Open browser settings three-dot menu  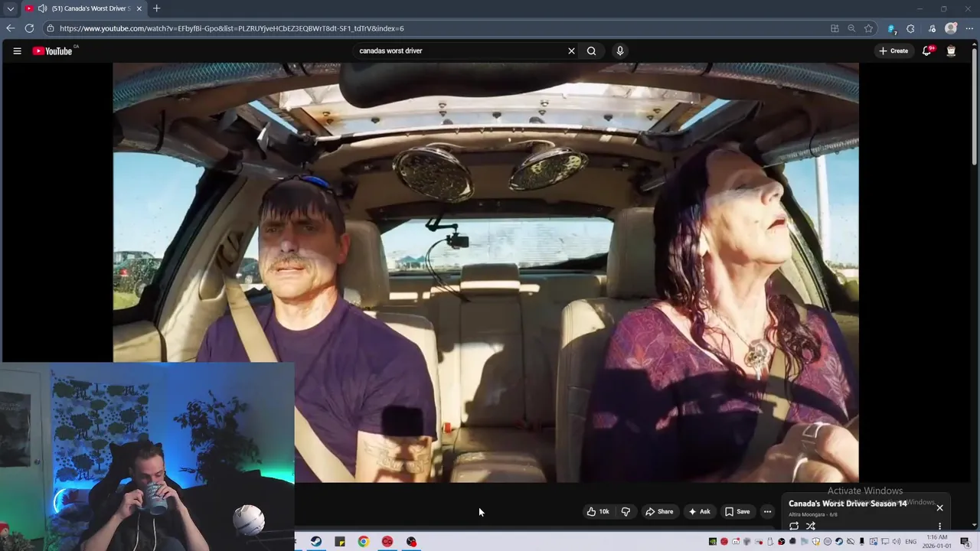pos(970,28)
